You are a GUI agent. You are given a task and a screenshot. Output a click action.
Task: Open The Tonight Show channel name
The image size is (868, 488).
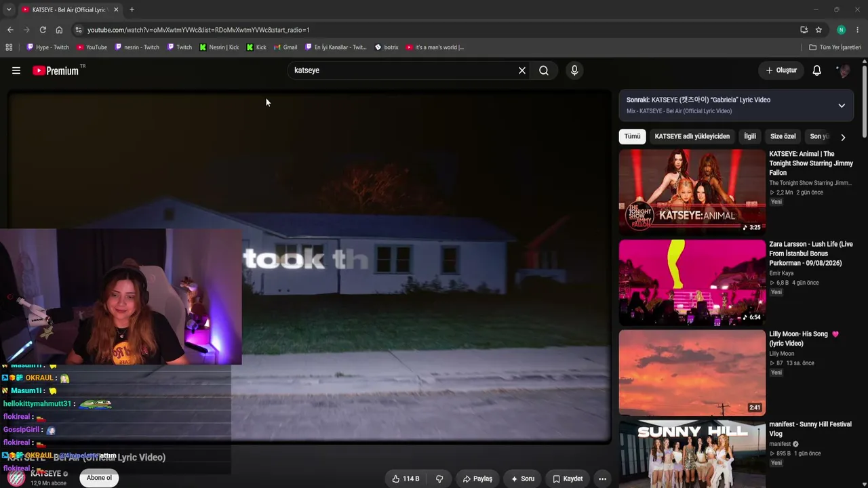tap(810, 183)
